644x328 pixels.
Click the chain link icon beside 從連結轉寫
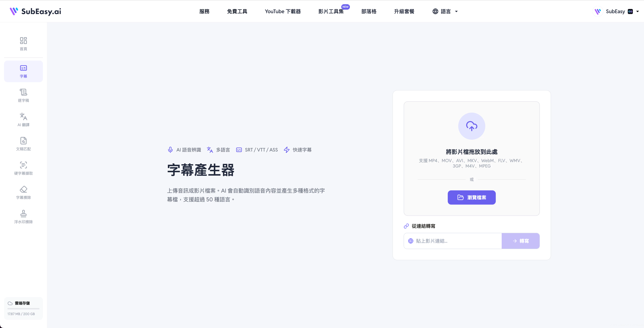(406, 226)
